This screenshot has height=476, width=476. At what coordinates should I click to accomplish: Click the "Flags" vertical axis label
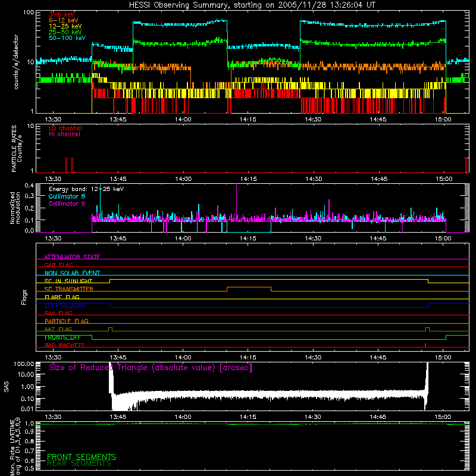[x=24, y=297]
